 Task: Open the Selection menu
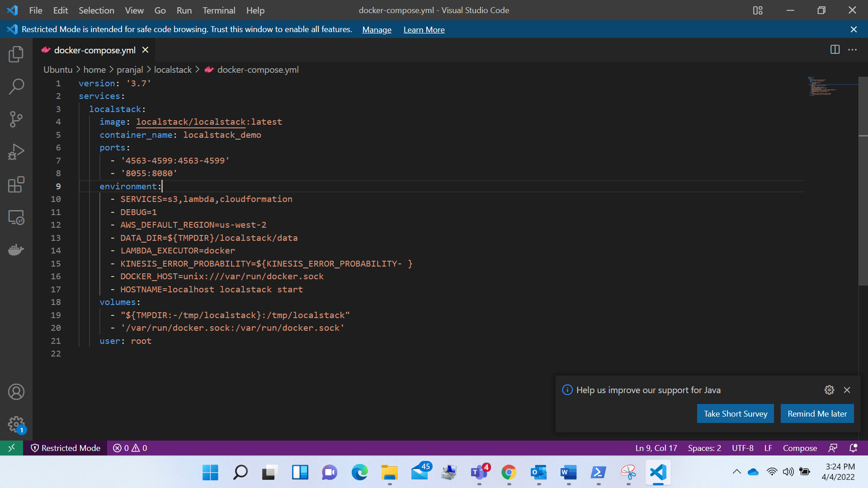coord(96,10)
